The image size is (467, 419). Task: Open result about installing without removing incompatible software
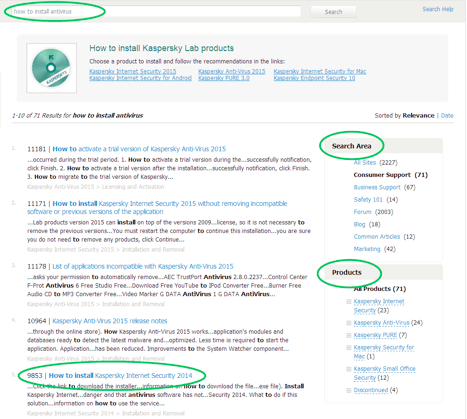157,208
